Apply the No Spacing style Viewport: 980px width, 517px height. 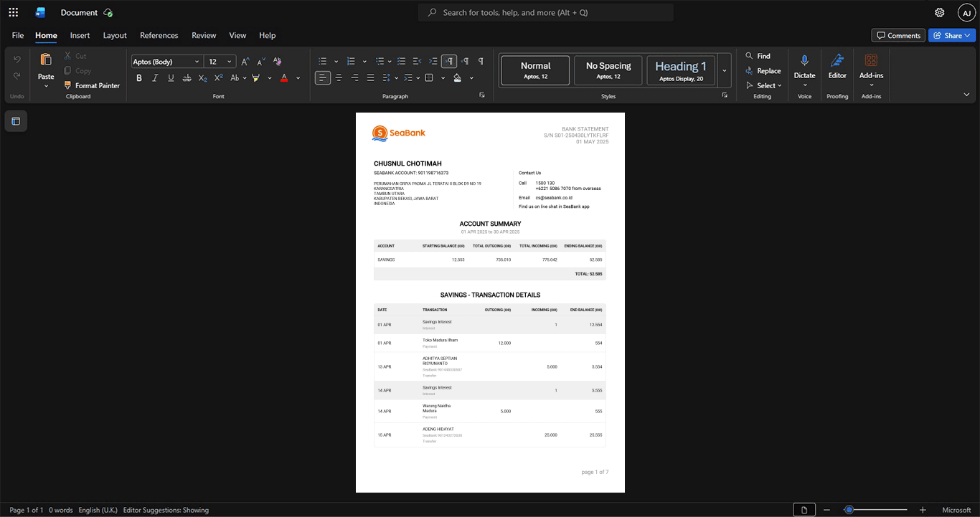608,70
